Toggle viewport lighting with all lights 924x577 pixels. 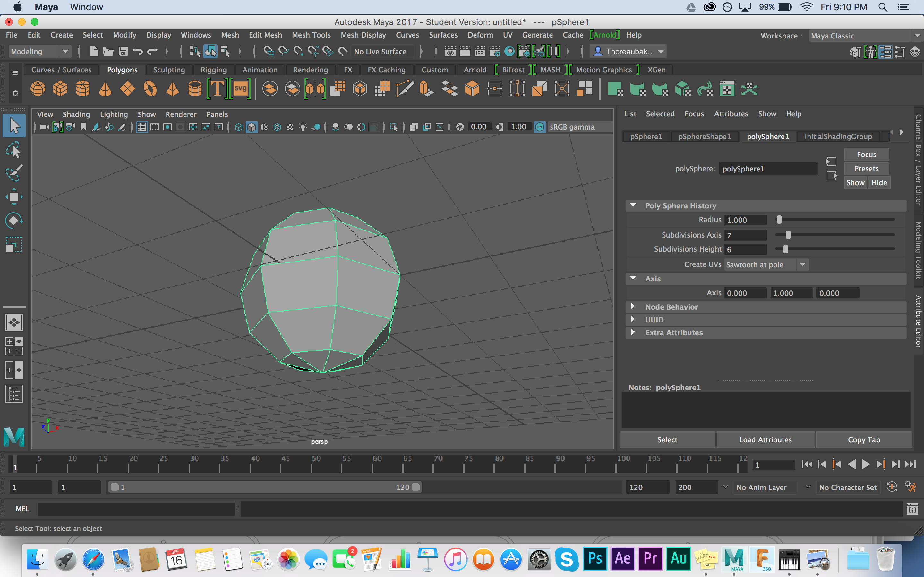303,127
